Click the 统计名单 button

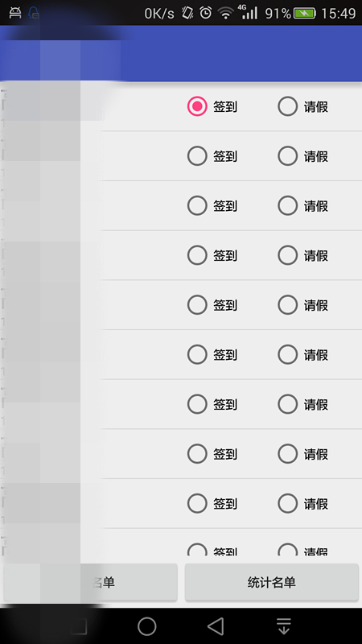pos(272,582)
